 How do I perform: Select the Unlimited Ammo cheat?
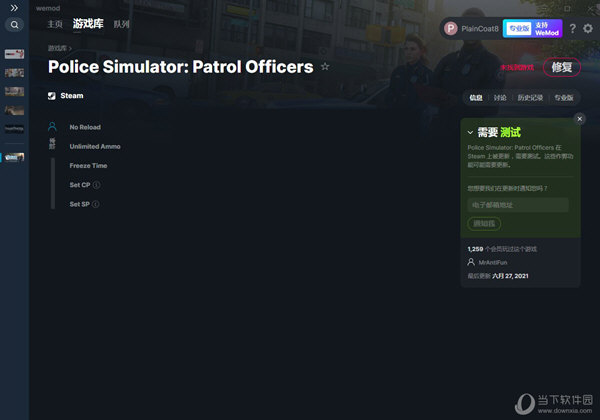[x=95, y=147]
